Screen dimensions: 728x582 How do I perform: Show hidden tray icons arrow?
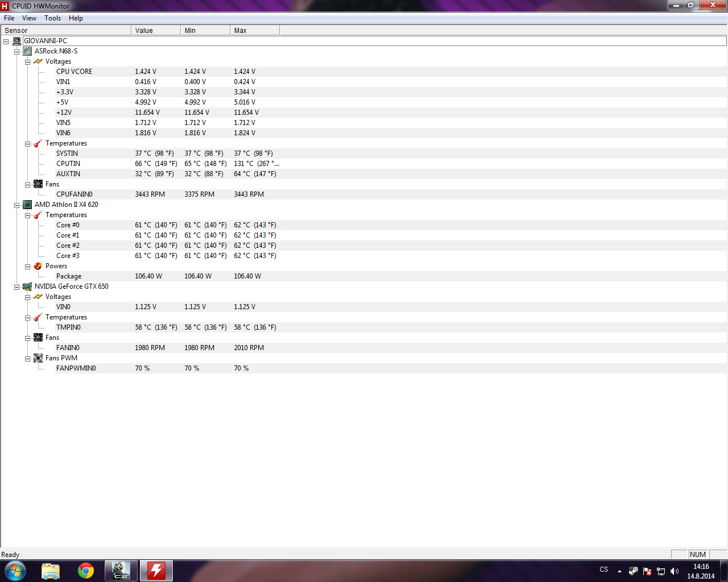click(x=619, y=571)
